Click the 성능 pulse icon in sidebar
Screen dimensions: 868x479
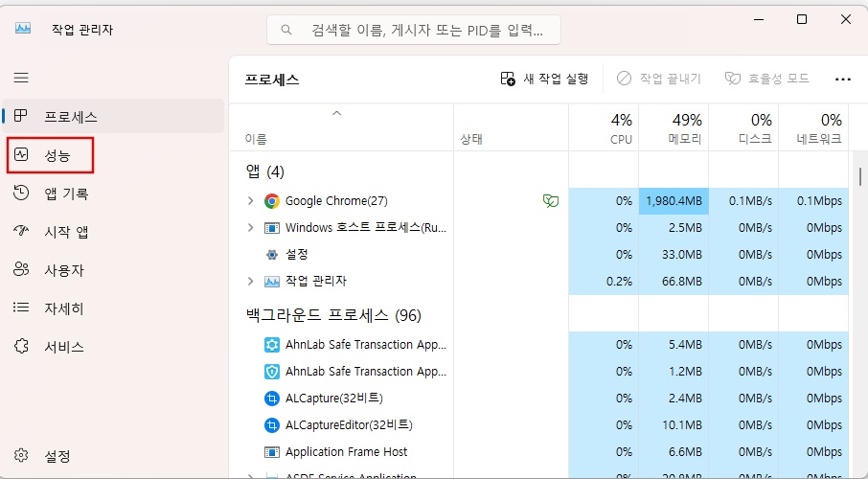(x=21, y=154)
